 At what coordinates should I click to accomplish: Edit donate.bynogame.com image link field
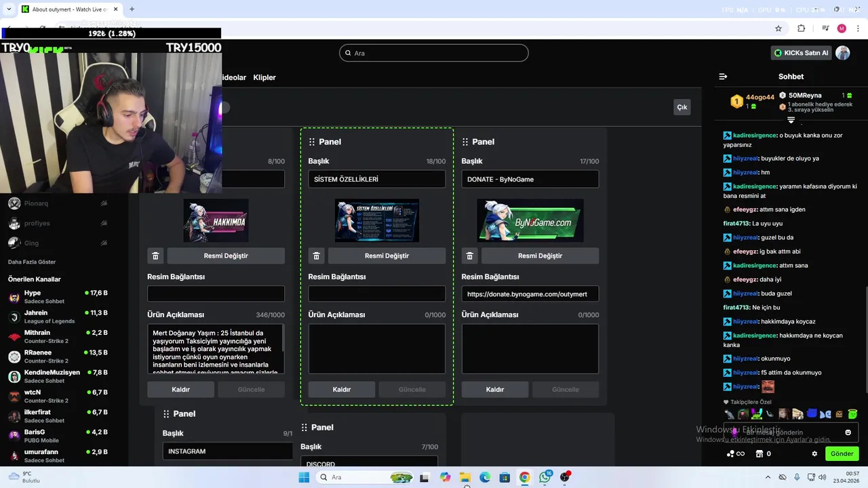pos(530,294)
